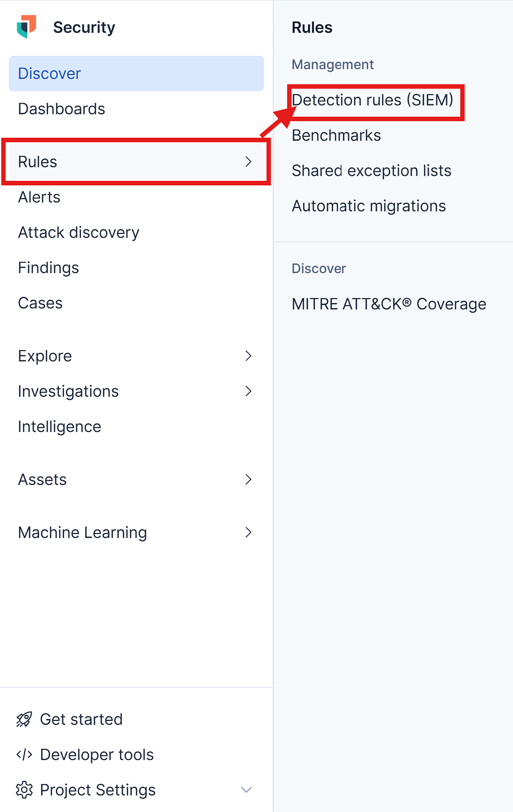
Task: Open Attack discovery page
Action: (79, 232)
